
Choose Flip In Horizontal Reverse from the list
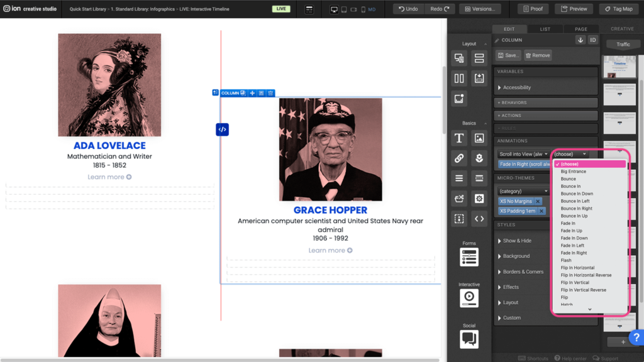point(586,275)
